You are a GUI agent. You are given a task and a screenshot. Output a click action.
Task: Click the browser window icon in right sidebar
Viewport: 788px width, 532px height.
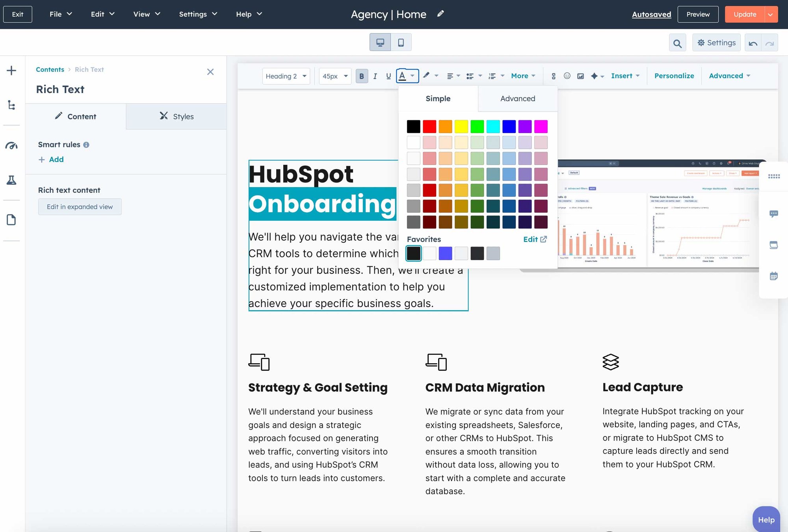point(774,245)
